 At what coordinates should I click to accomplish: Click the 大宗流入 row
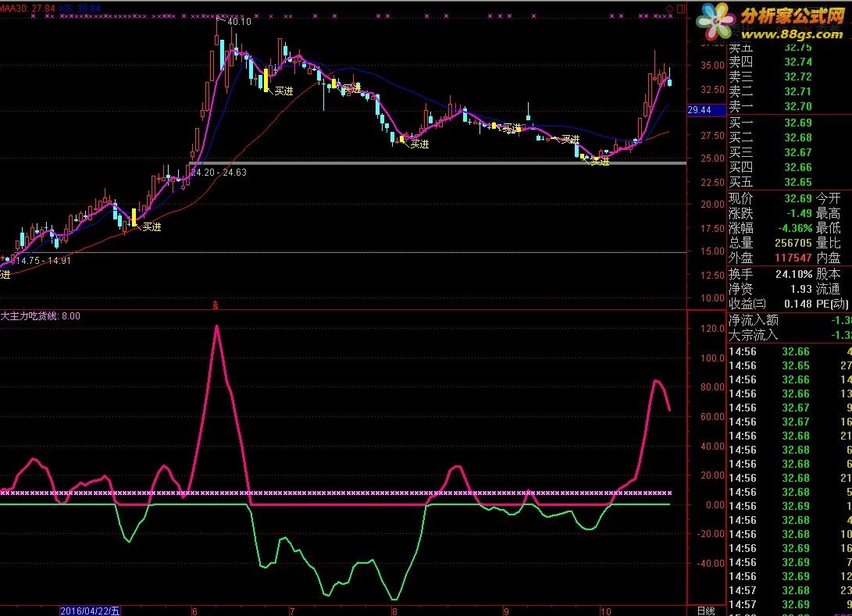click(790, 335)
